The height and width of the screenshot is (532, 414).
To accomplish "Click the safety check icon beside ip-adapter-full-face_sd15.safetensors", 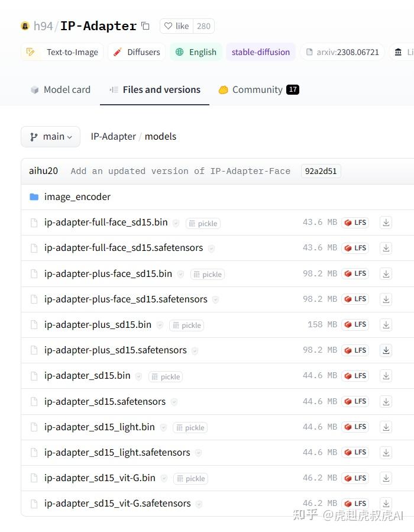I will click(x=211, y=249).
